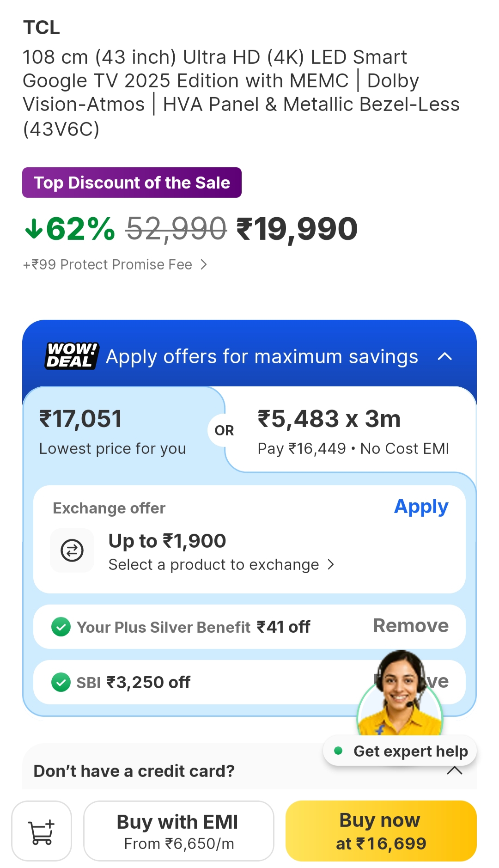Tap the add to cart icon
The width and height of the screenshot is (499, 868).
[x=42, y=831]
